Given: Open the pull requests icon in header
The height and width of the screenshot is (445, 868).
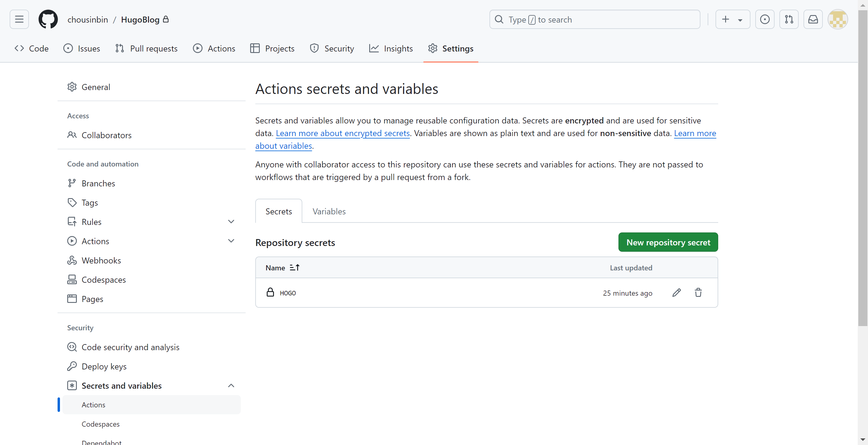Looking at the screenshot, I should [x=788, y=19].
